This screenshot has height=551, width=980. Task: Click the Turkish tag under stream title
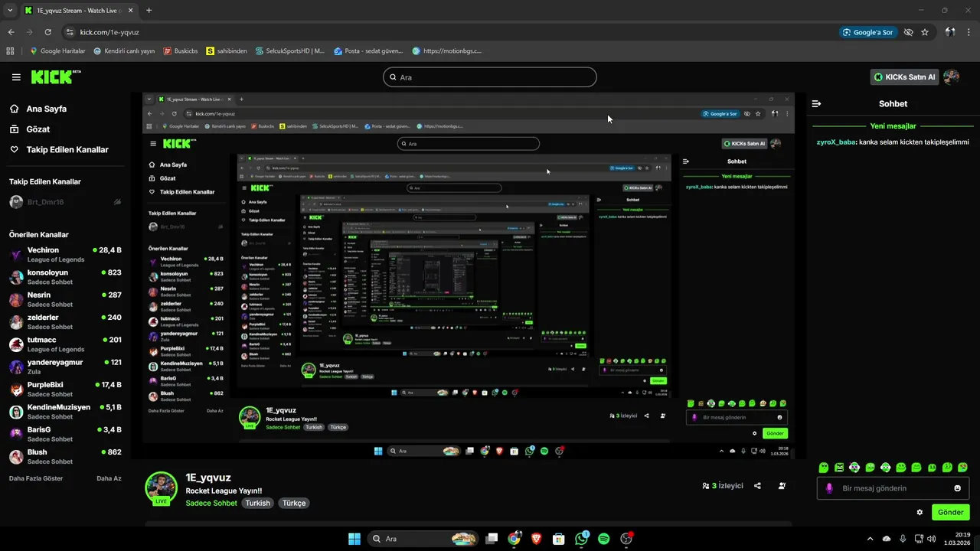click(x=257, y=503)
